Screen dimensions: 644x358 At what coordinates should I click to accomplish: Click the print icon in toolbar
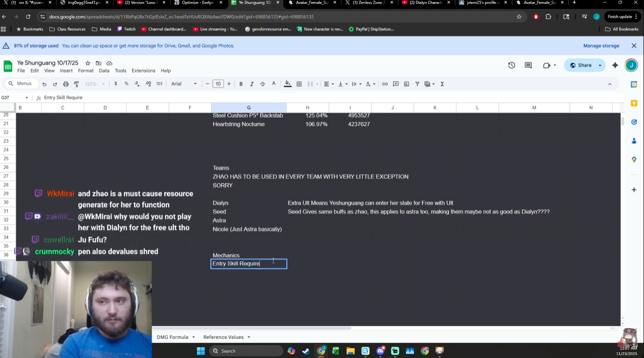[x=66, y=84]
